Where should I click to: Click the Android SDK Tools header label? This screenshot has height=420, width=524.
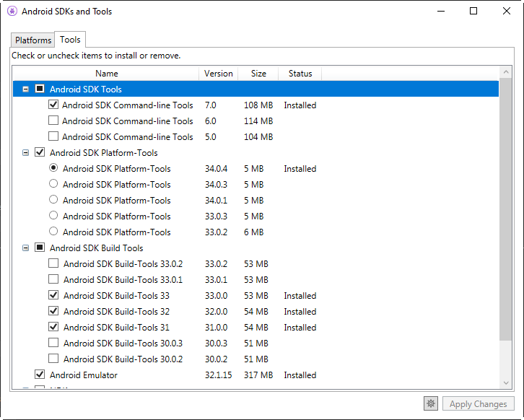coord(86,89)
